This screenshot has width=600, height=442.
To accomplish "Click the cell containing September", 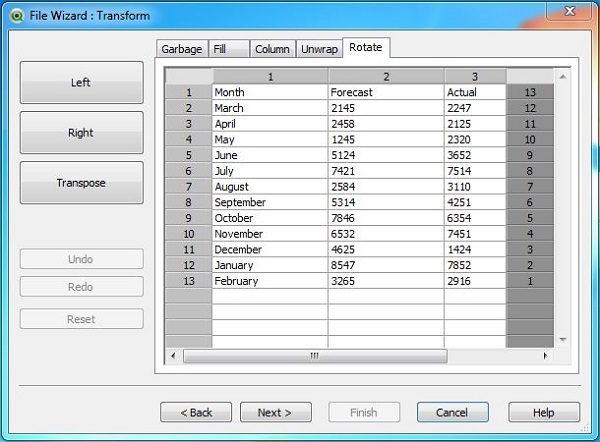I will 270,202.
